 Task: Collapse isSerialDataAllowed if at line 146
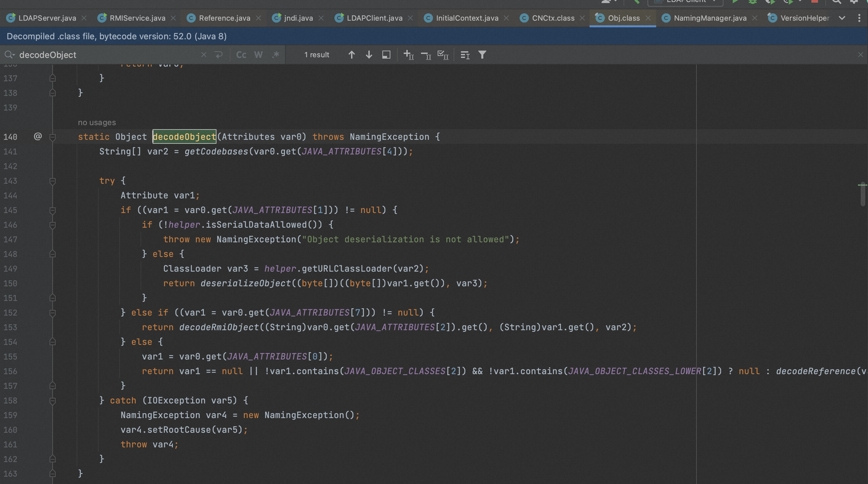tap(53, 225)
